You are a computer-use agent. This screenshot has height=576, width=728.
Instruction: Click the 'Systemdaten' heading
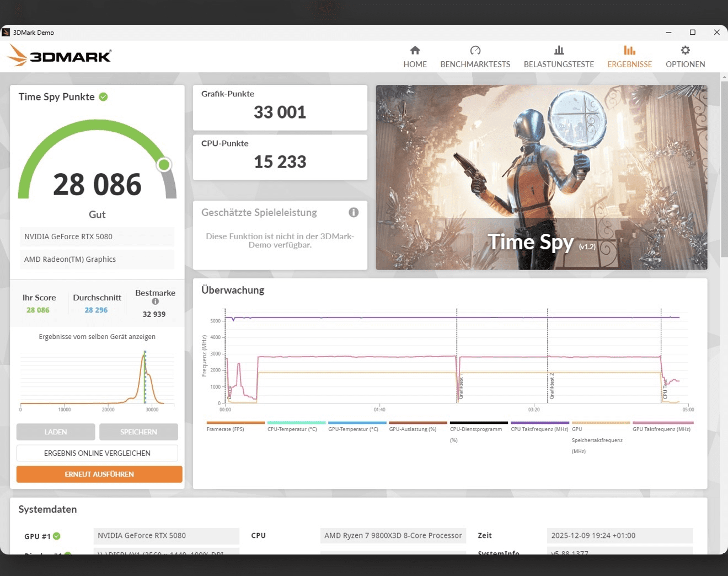(x=47, y=509)
